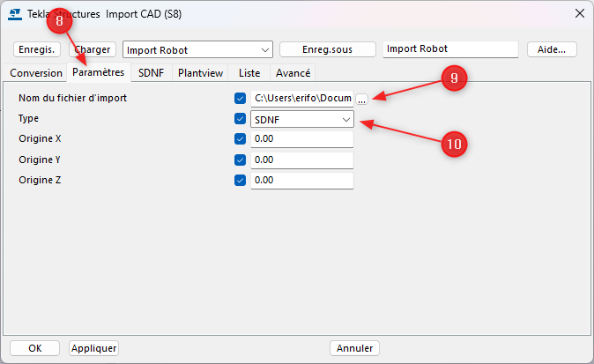Open the Avancé tab
The height and width of the screenshot is (364, 594).
293,73
